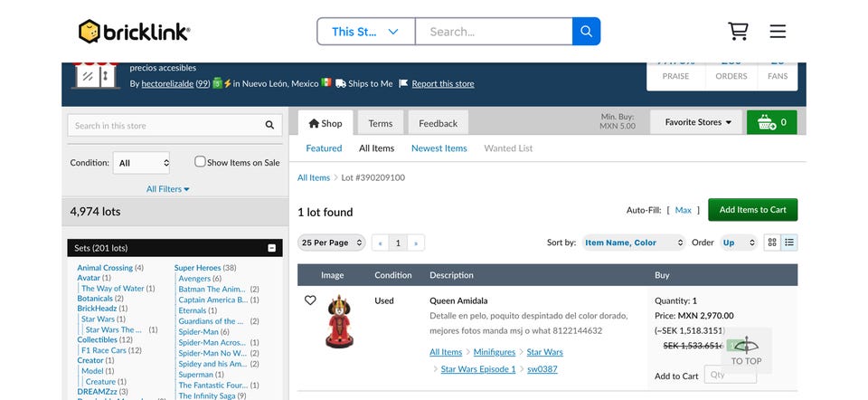This screenshot has width=868, height=400.
Task: Open Creator category
Action: click(x=90, y=360)
